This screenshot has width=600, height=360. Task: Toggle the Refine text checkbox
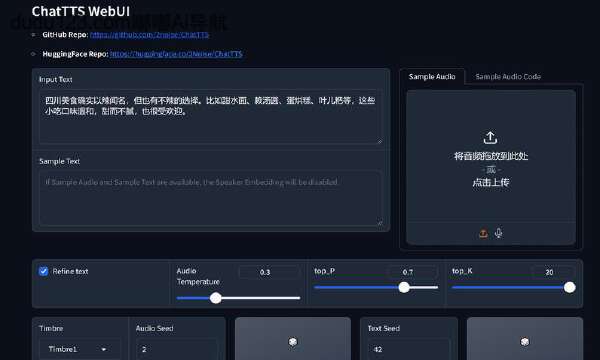click(44, 271)
